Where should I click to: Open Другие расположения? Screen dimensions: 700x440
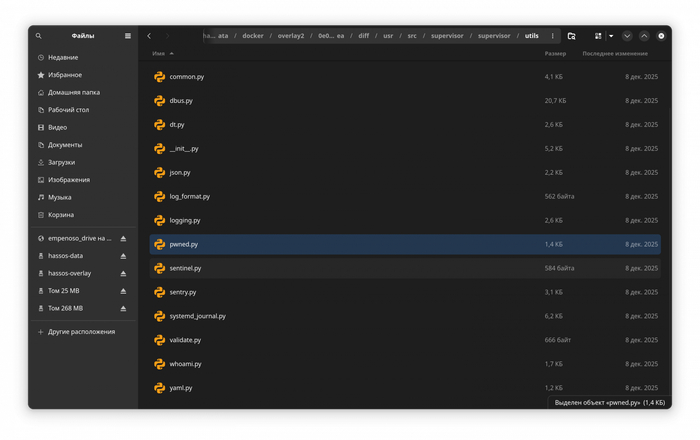[x=81, y=332]
